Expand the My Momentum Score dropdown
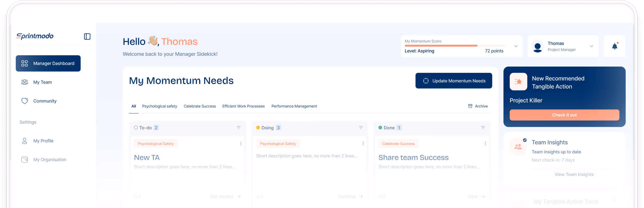Viewport: 644px width, 208px height. [516, 46]
